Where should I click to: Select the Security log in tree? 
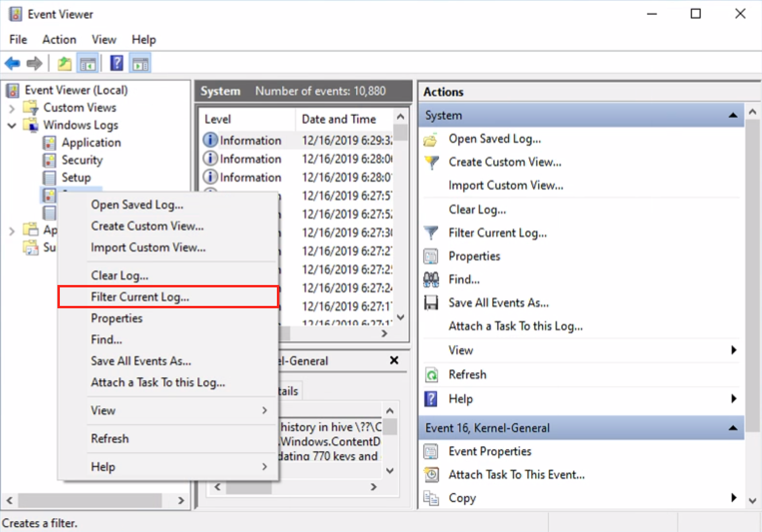[x=82, y=160]
